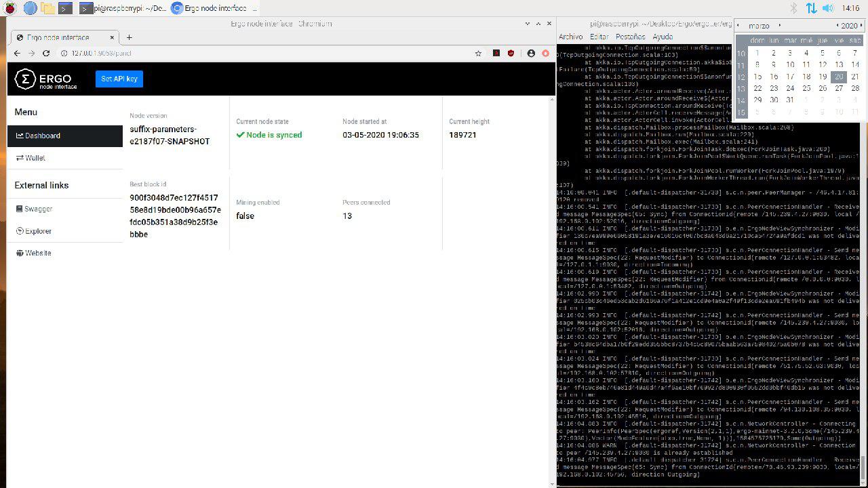
Task: Open the Ayuda menu in the terminal
Action: [x=663, y=37]
